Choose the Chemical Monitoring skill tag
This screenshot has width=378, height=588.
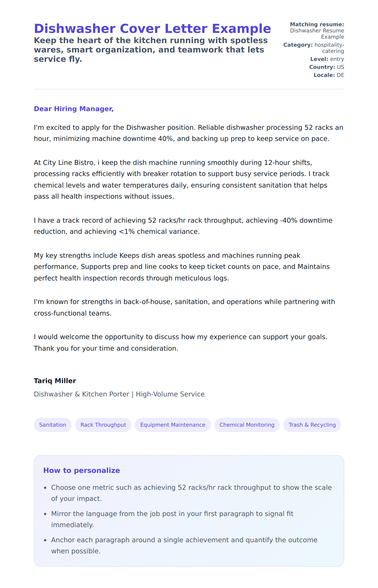247,425
